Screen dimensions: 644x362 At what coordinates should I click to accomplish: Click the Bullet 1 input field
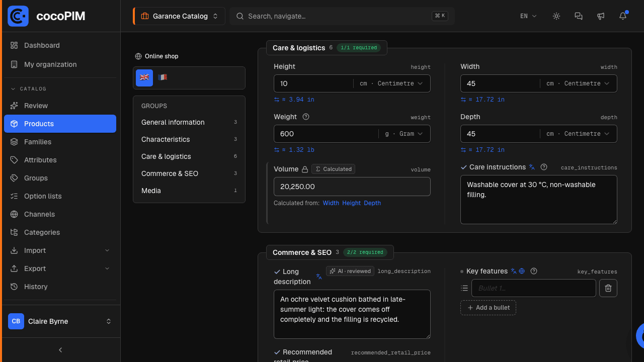[x=534, y=288]
